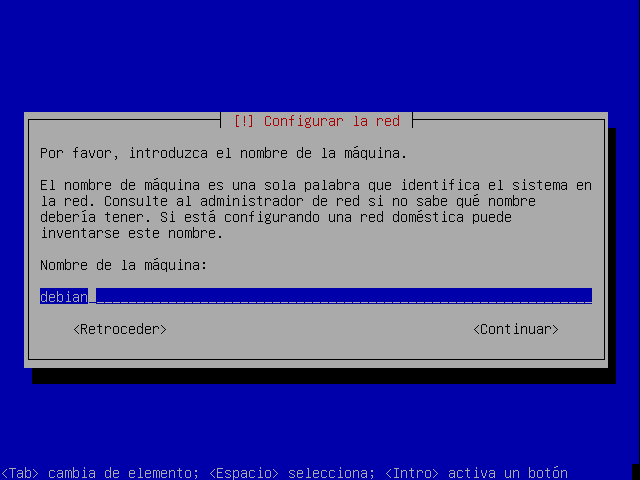Click the blue background above the dialog
This screenshot has height=480, width=640.
[x=320, y=55]
